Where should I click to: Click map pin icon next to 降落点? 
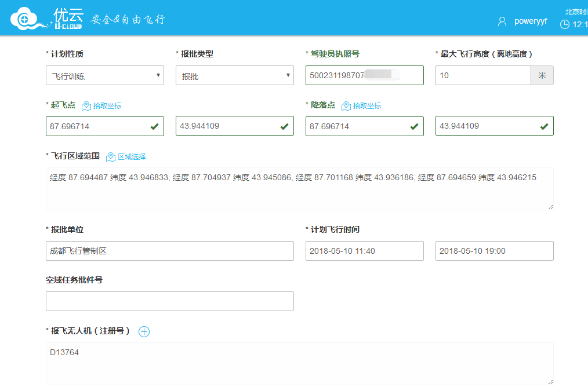point(346,106)
